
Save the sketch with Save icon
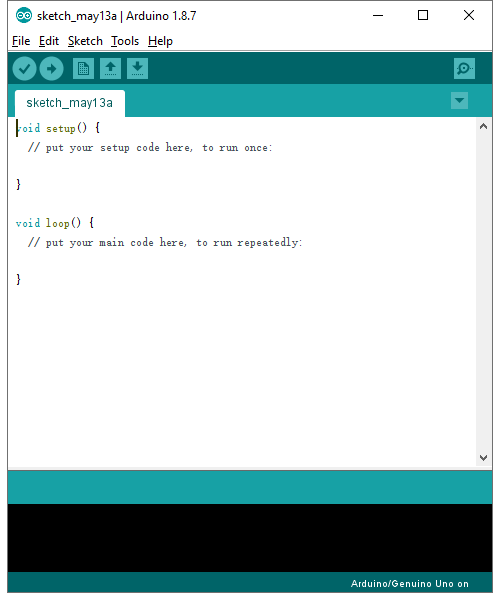point(137,68)
